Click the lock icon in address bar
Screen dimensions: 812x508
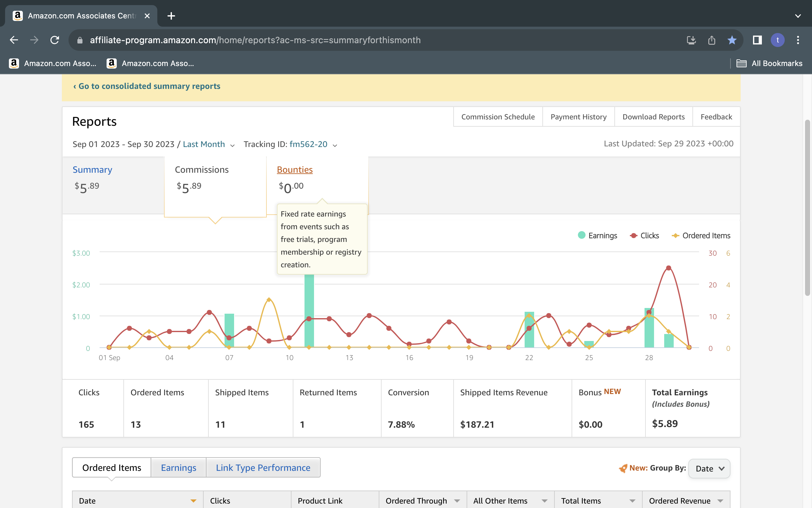click(x=80, y=40)
